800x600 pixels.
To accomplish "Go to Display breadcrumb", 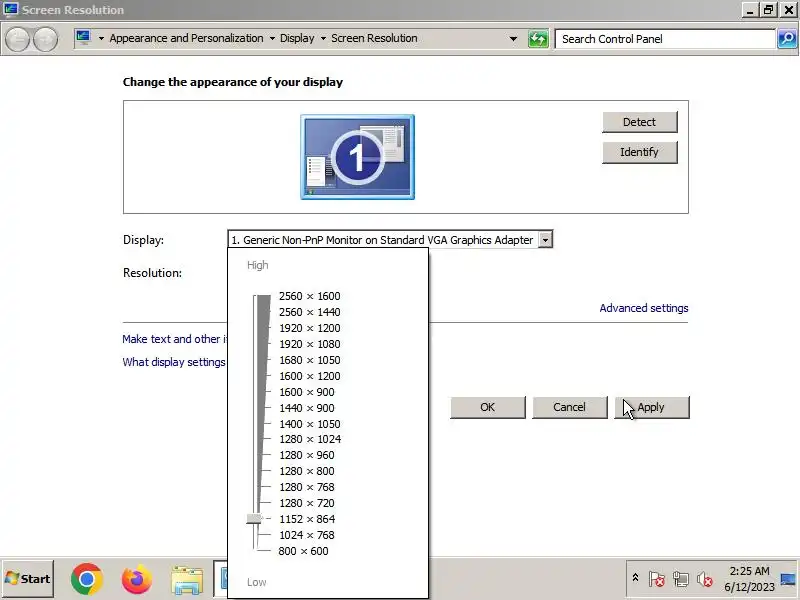I will click(x=297, y=38).
